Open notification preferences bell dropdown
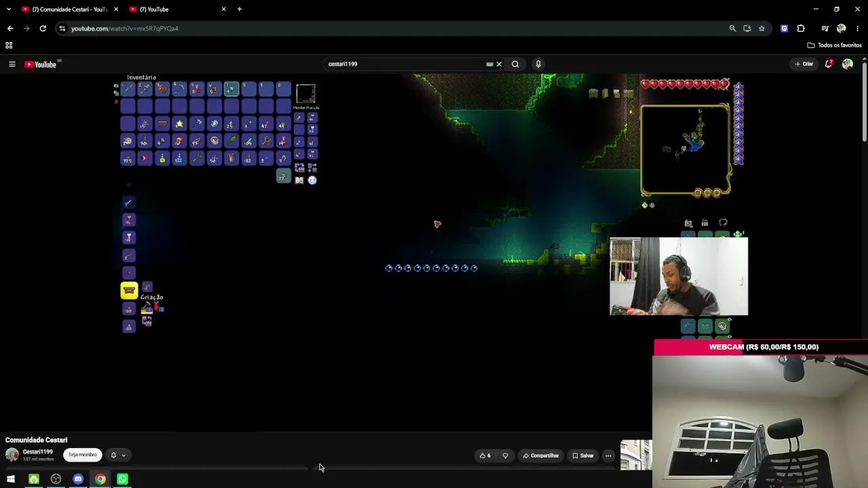This screenshot has height=488, width=868. point(118,455)
